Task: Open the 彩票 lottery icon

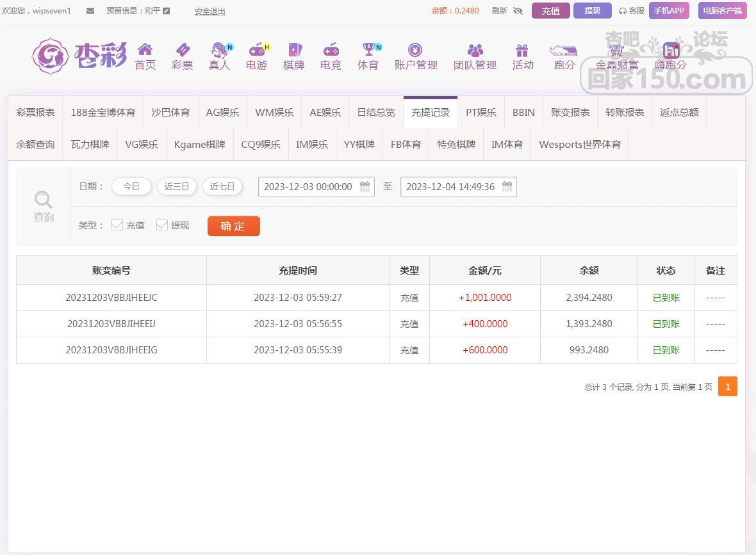Action: click(182, 50)
